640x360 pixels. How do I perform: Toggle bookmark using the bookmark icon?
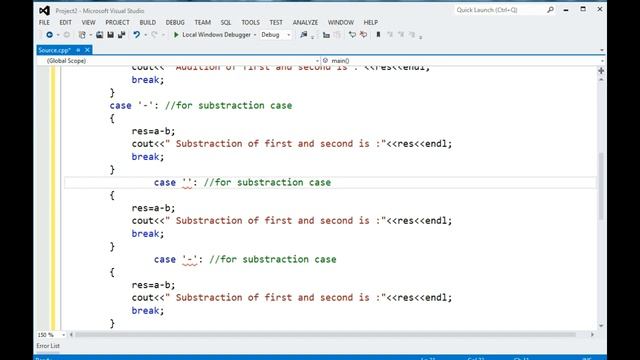tap(378, 35)
